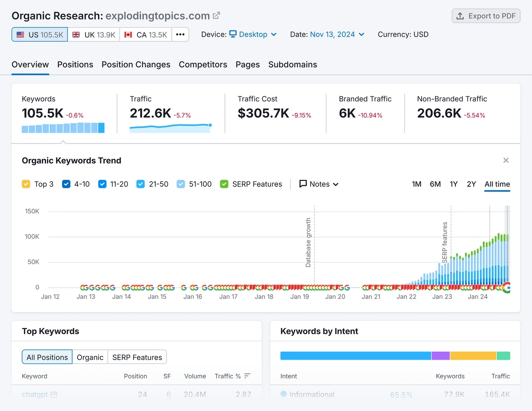Toggle the SERP Features checkbox
The width and height of the screenshot is (532, 411).
point(224,184)
